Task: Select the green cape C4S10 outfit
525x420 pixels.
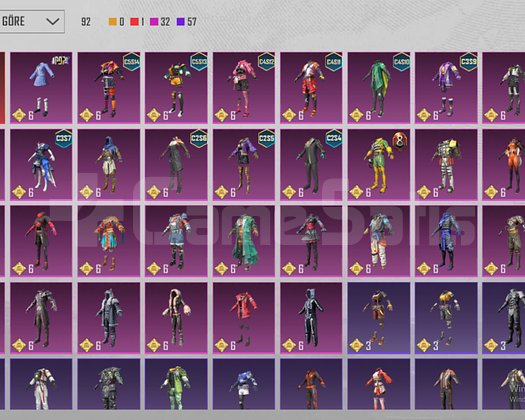Action: click(x=379, y=88)
